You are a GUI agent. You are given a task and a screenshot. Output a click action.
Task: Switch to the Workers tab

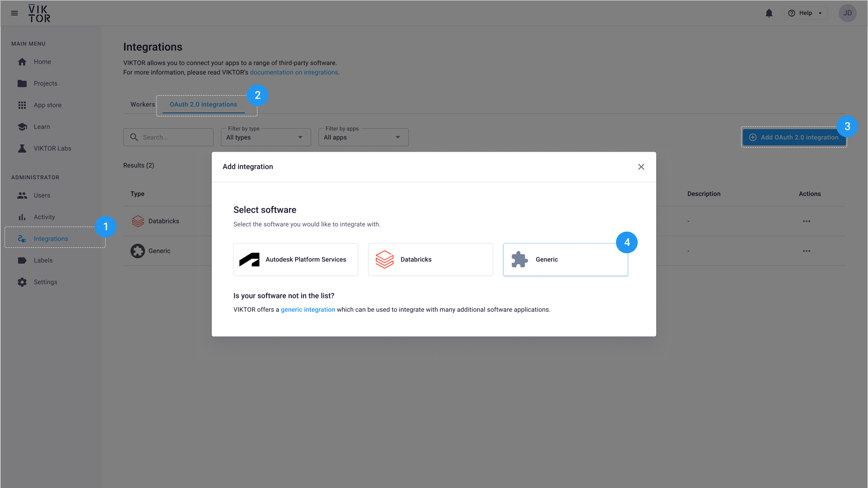point(142,104)
